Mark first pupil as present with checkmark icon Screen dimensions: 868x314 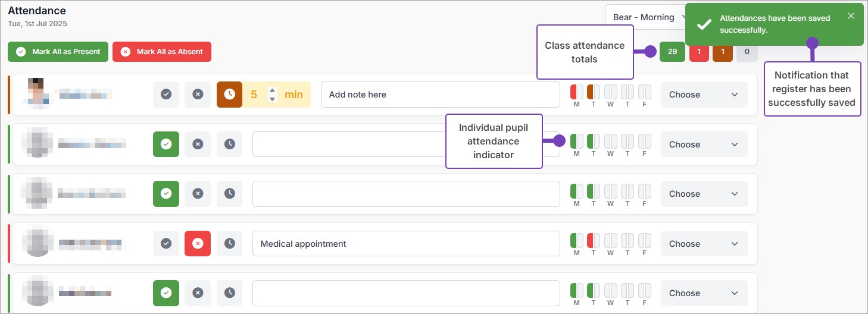click(x=166, y=95)
